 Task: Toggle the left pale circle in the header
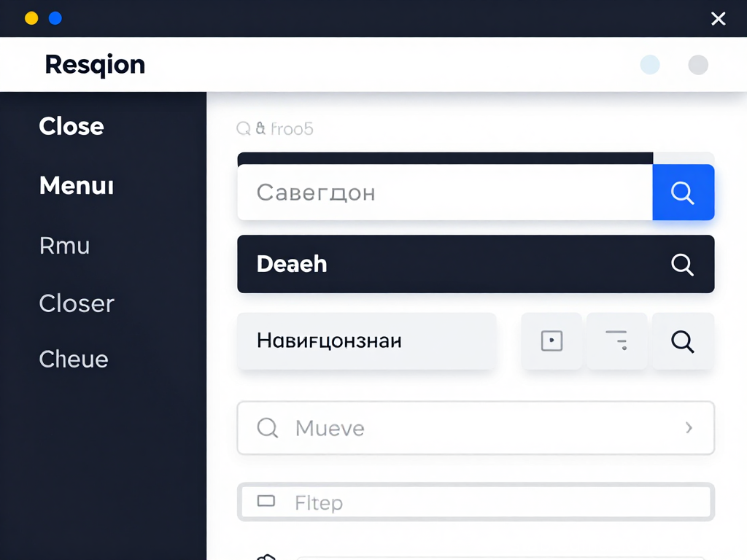[x=649, y=64]
